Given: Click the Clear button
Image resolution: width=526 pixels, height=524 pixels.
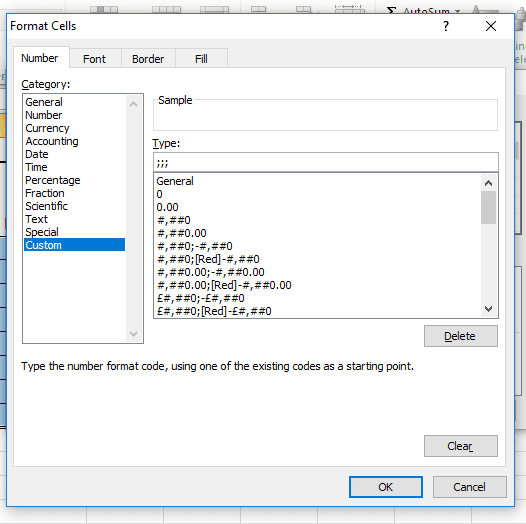Looking at the screenshot, I should pos(461,446).
